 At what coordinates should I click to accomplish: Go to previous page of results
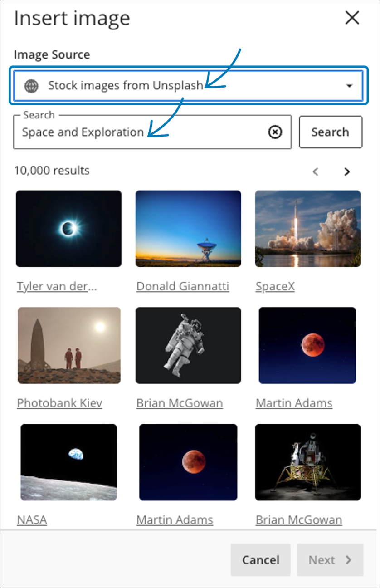(316, 171)
